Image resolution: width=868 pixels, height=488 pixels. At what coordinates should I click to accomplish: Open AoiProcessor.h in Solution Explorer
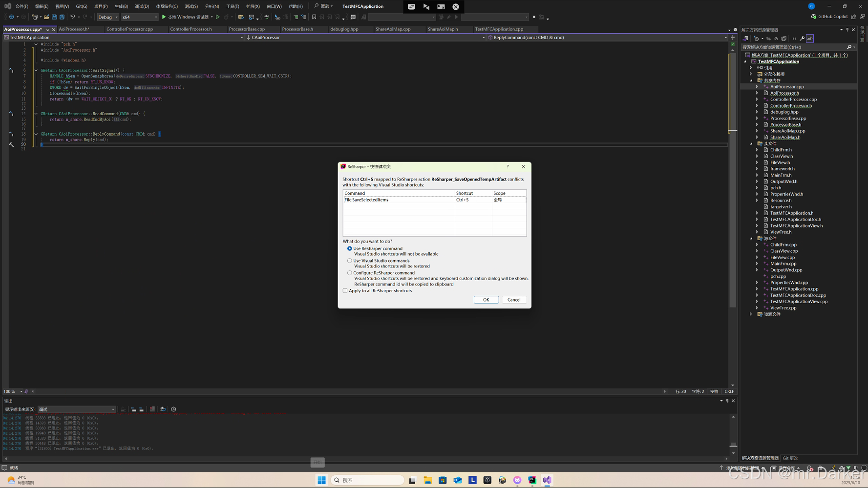tap(784, 93)
